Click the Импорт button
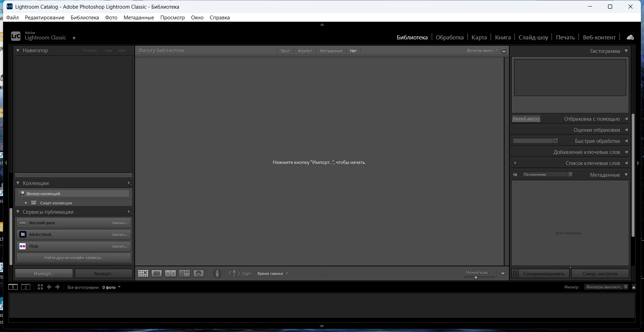The width and height of the screenshot is (644, 332). coord(44,274)
